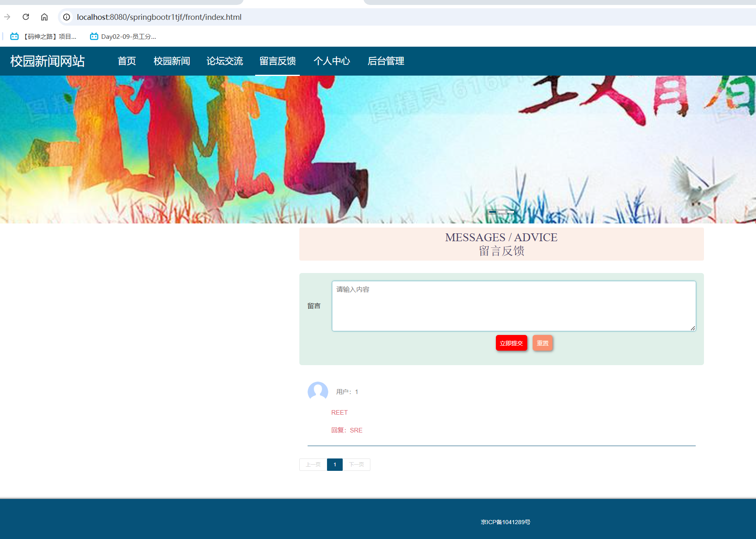Click the forward navigation arrow
This screenshot has width=756, height=539.
point(7,17)
